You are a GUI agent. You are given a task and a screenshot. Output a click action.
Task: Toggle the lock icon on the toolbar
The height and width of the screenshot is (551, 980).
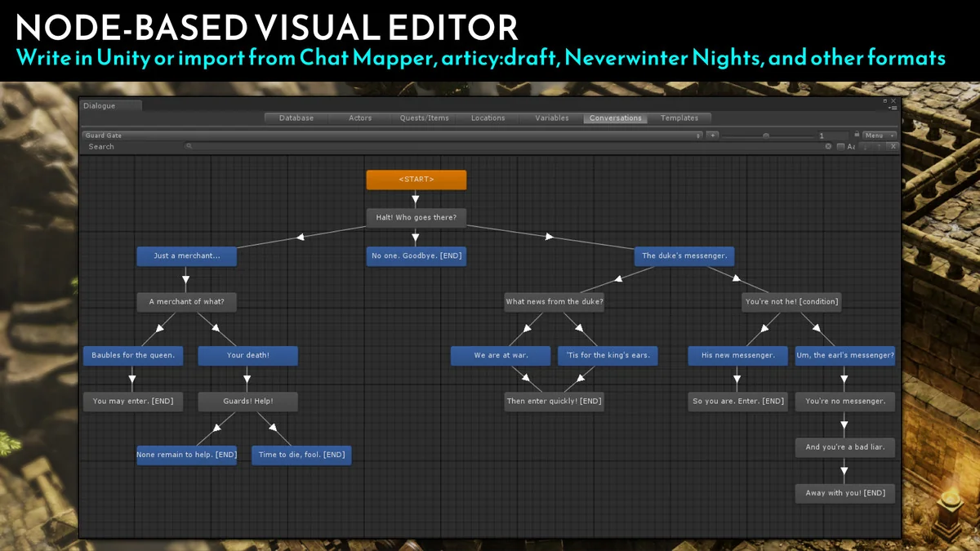click(x=857, y=134)
